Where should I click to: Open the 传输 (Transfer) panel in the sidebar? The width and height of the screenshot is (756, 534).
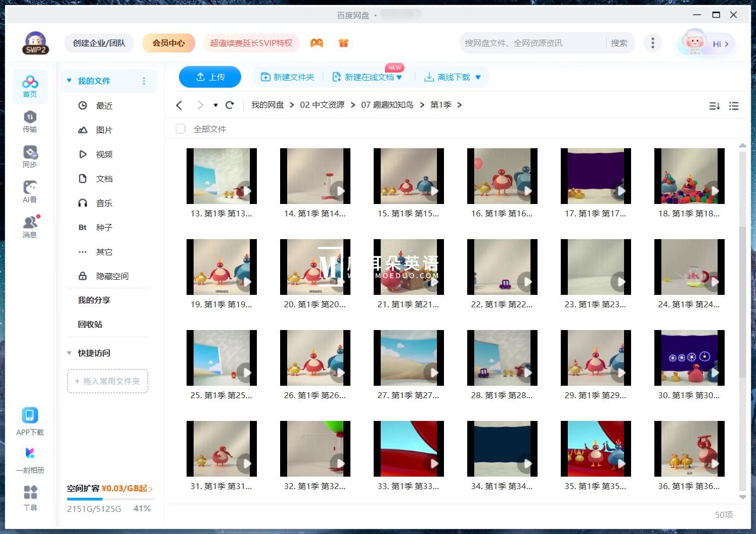click(x=30, y=120)
